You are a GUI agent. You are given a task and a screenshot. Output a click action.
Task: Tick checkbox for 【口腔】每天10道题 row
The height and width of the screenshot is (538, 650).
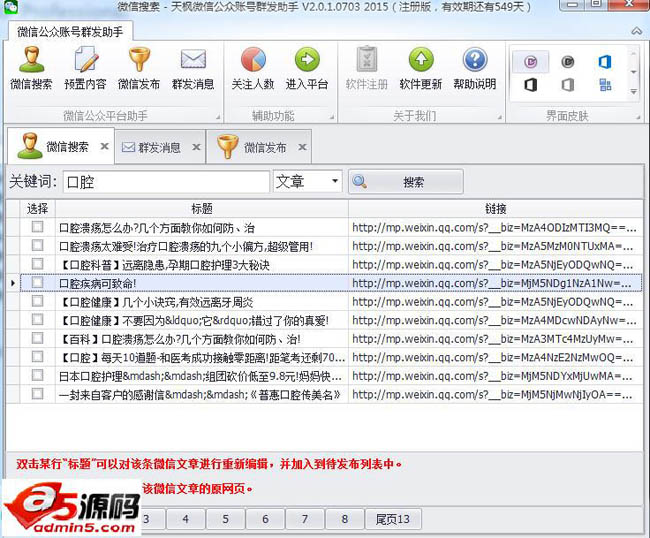37,356
